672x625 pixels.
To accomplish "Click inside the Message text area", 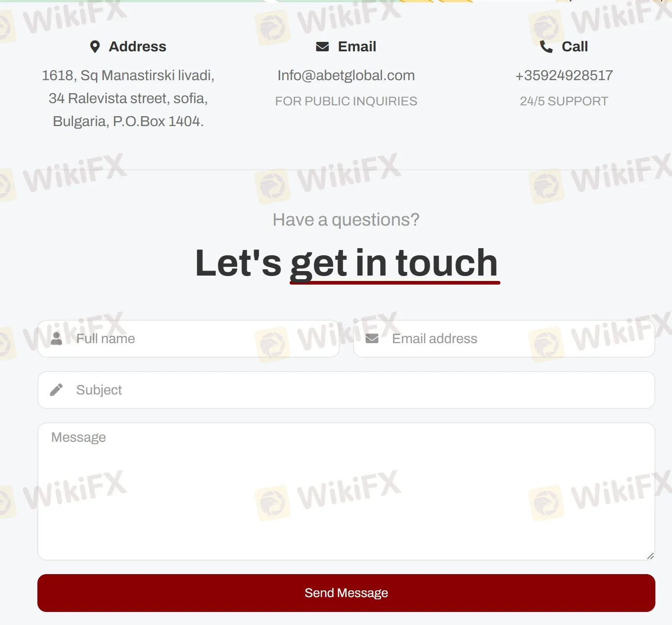I will [x=346, y=491].
